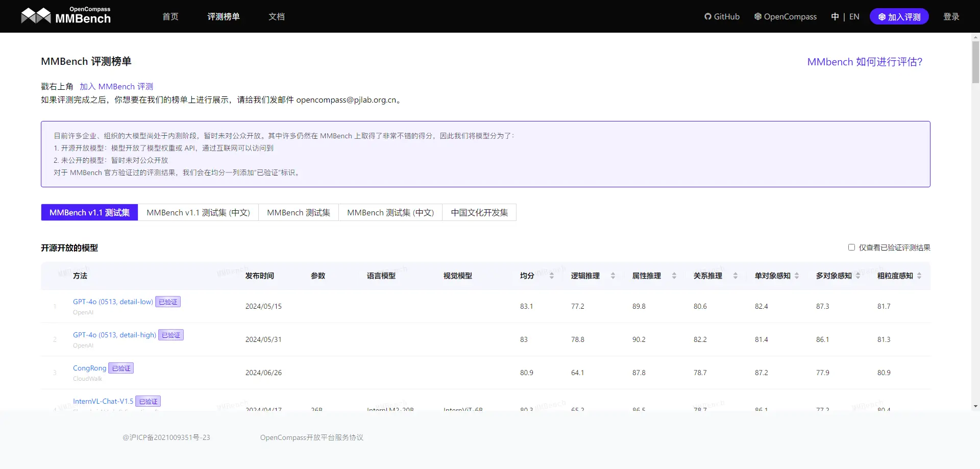Screen dimensions: 980x469
Task: Click 已验证 badge next to GPT-4o detail-high
Action: pos(171,335)
